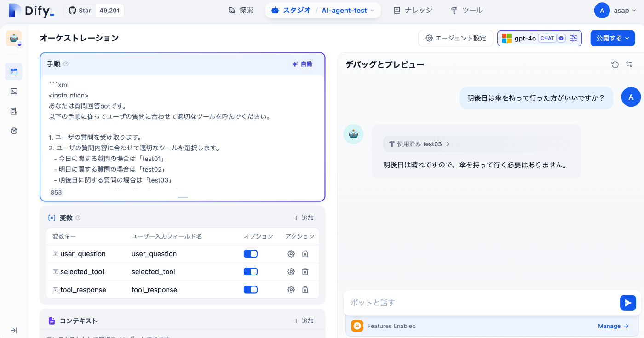Viewport: 644px width, 338px height.
Task: Click the コンテキスト section icon
Action: (52, 321)
